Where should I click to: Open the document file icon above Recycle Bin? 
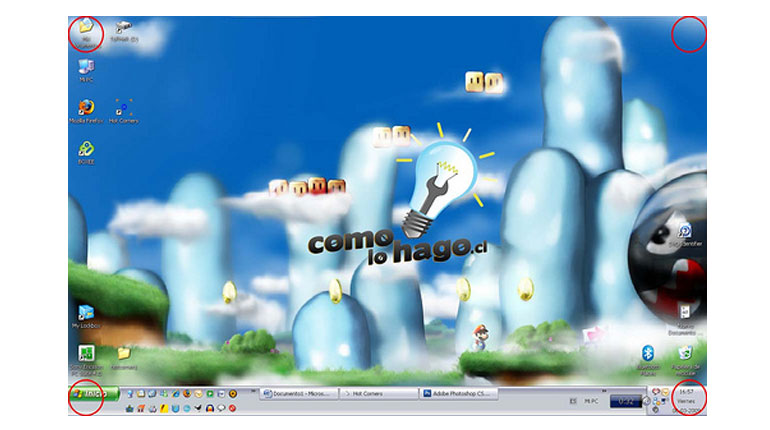pos(685,313)
